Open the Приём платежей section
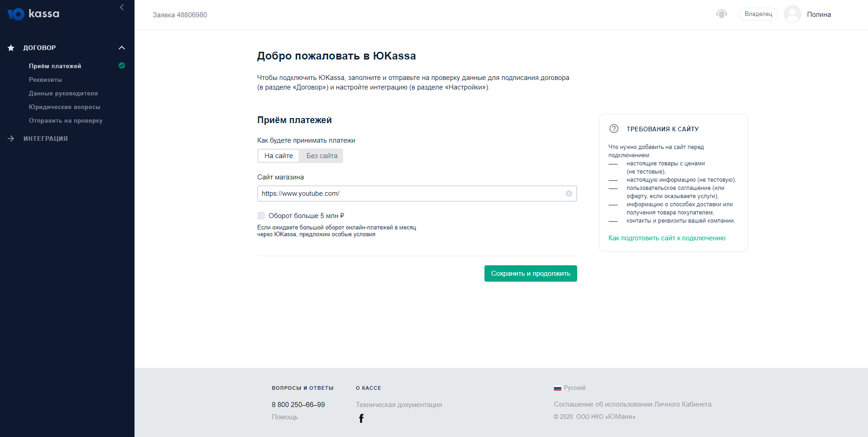This screenshot has width=868, height=437. point(55,66)
